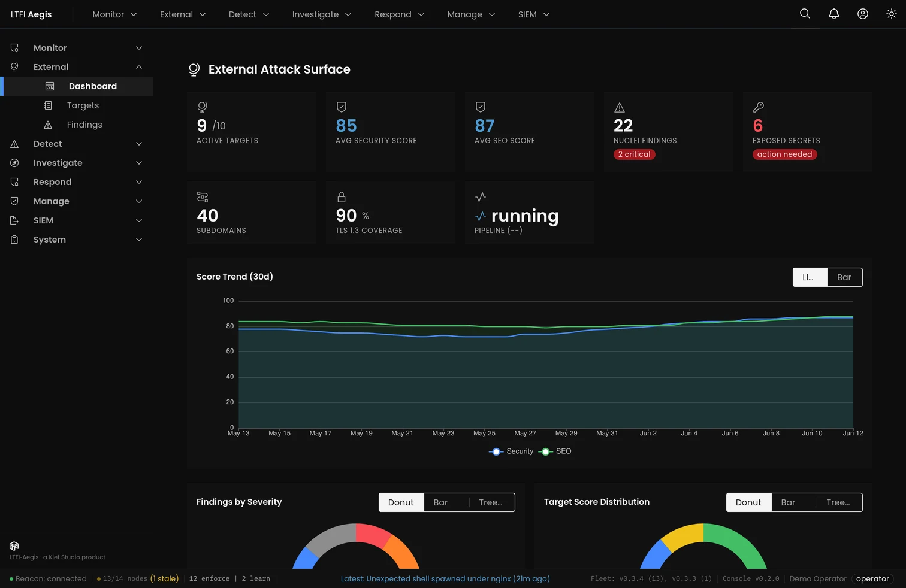The height and width of the screenshot is (588, 906).
Task: Expand the System sidebar section chevron
Action: (x=139, y=240)
